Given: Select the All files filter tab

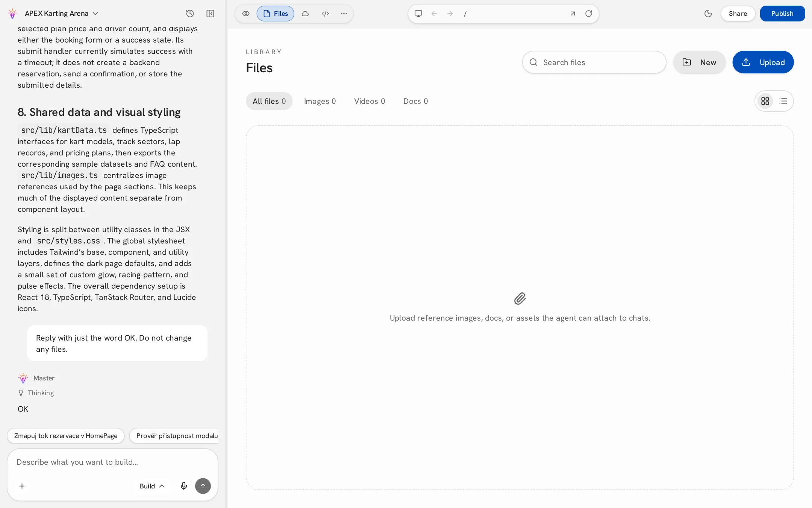Looking at the screenshot, I should (x=269, y=101).
